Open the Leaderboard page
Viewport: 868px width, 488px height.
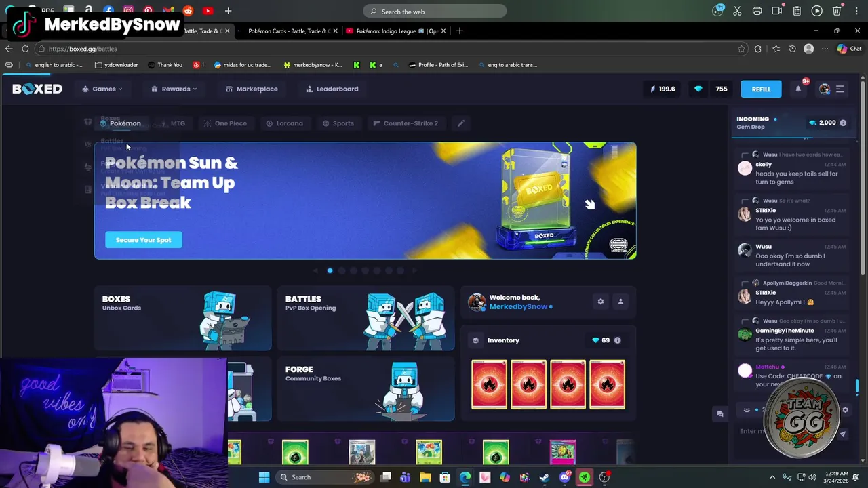tap(332, 89)
